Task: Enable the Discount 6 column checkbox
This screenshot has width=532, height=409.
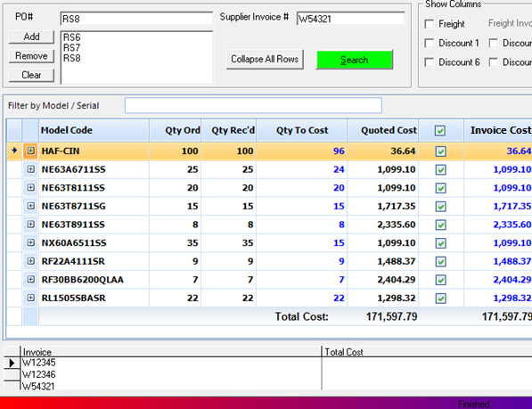Action: 430,62
